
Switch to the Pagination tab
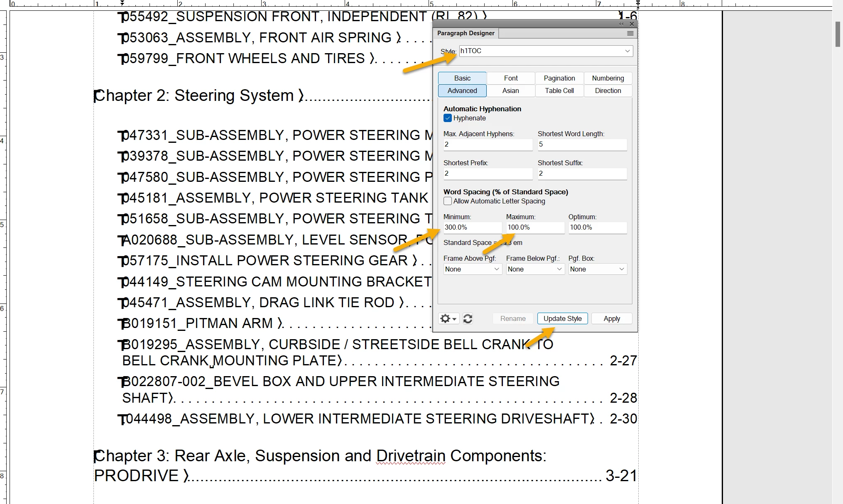[559, 78]
